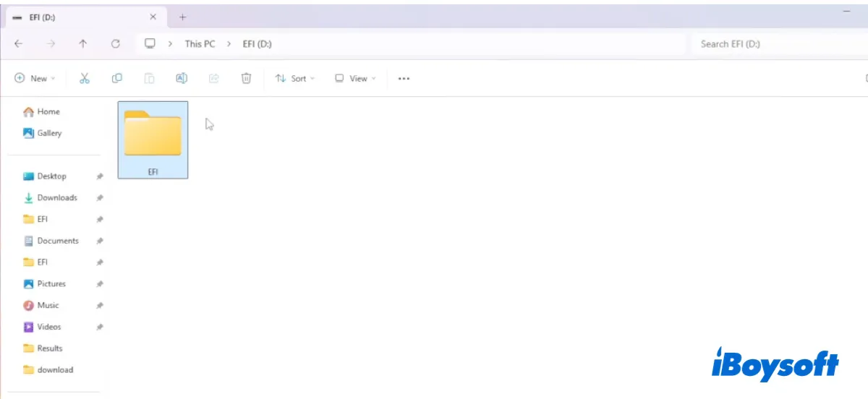Add a new tab with plus button
Image resolution: width=868 pixels, height=399 pixels.
tap(182, 17)
